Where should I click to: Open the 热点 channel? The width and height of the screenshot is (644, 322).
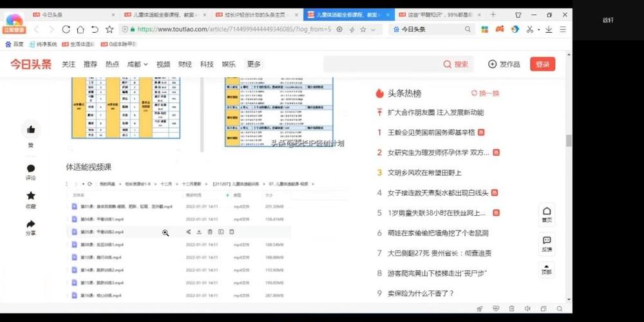click(112, 64)
